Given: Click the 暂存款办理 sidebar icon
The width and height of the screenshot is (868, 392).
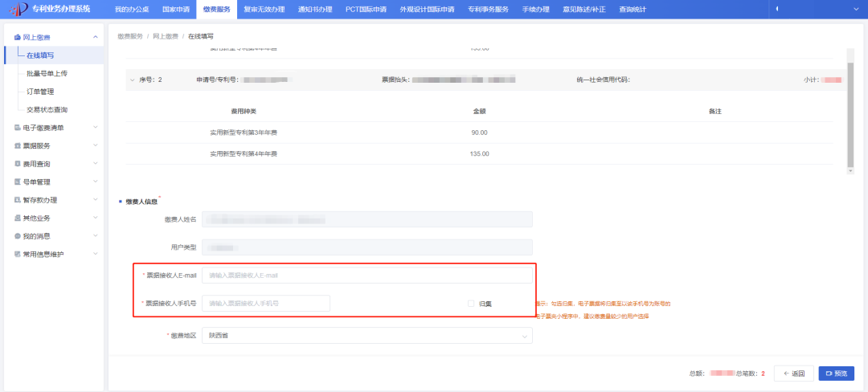Looking at the screenshot, I should [x=18, y=200].
